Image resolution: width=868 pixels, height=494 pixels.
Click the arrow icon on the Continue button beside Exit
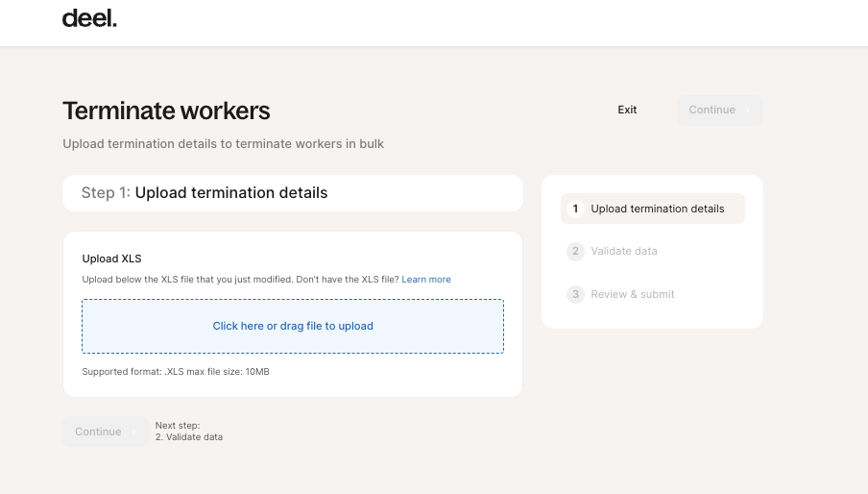pyautogui.click(x=747, y=111)
